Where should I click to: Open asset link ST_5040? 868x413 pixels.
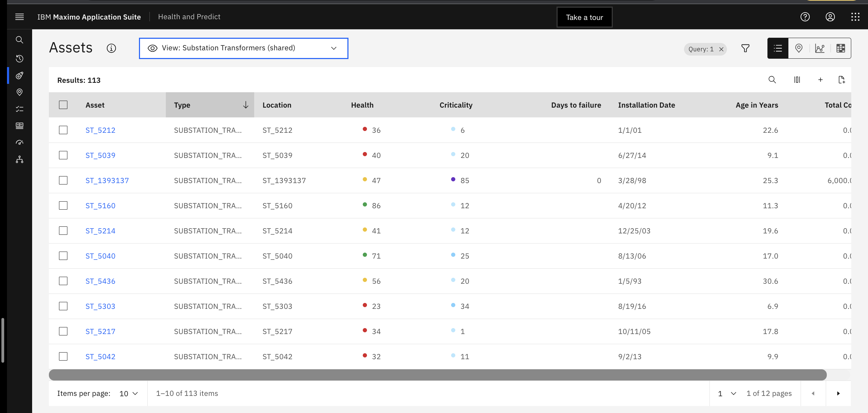click(x=100, y=256)
